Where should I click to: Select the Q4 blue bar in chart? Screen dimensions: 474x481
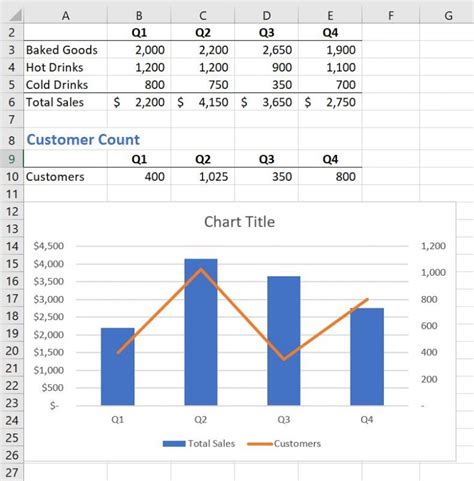tap(367, 357)
